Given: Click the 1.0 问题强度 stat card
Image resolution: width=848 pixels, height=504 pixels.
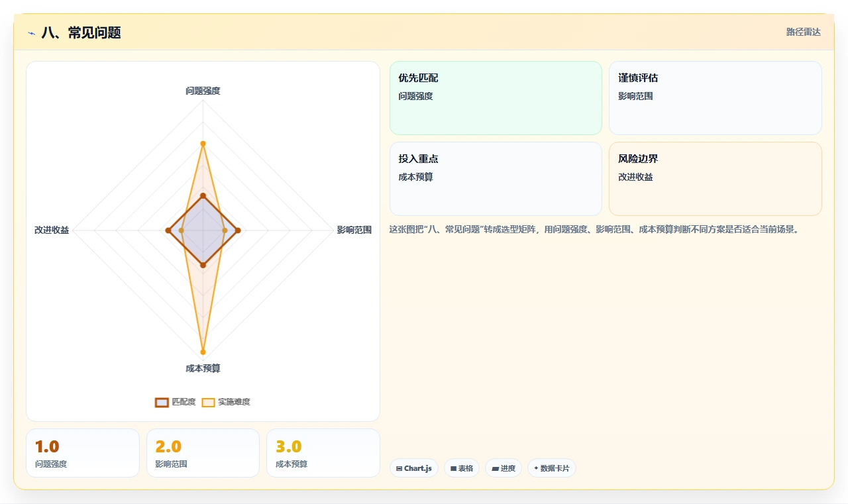Looking at the screenshot, I should [x=83, y=453].
